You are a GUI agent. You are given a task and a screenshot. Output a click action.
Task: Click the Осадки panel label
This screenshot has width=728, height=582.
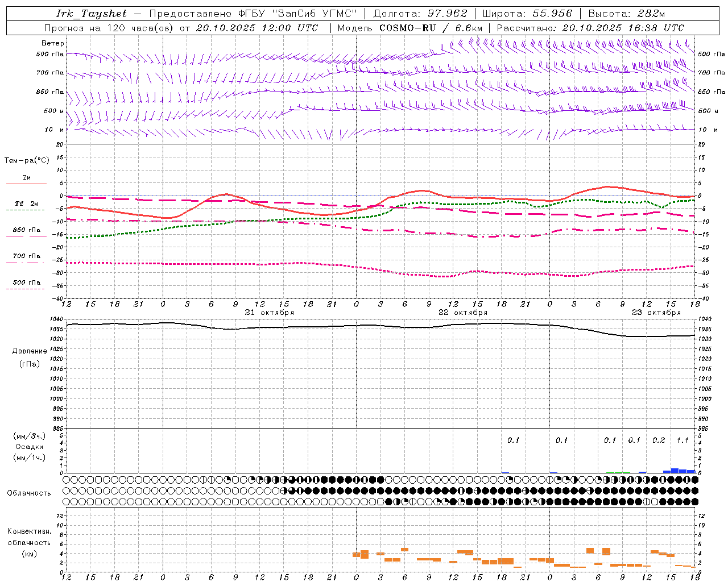[30, 447]
